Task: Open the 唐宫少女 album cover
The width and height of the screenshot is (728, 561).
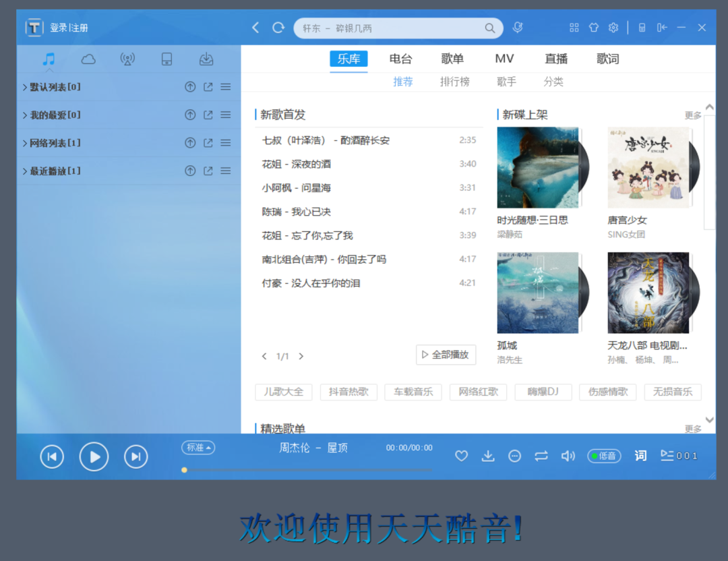Action: [x=648, y=168]
